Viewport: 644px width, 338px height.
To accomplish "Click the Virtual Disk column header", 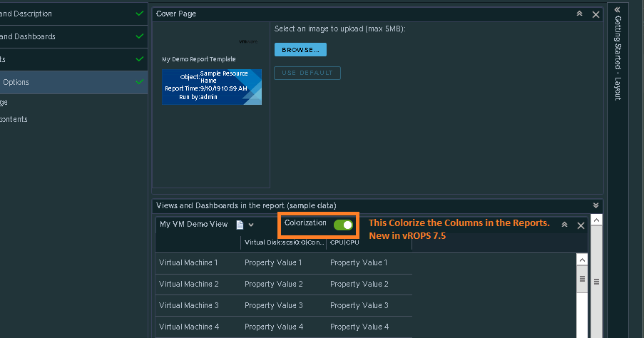I will coord(284,242).
